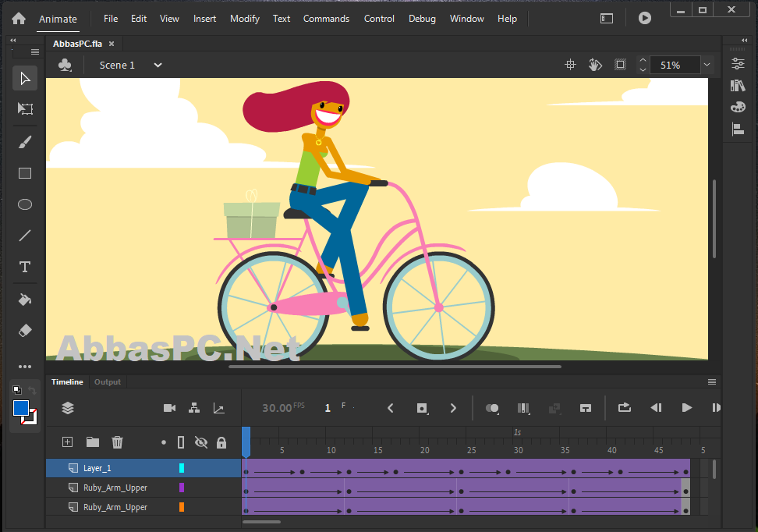Select the Rotation hand tool icon

click(x=595, y=64)
